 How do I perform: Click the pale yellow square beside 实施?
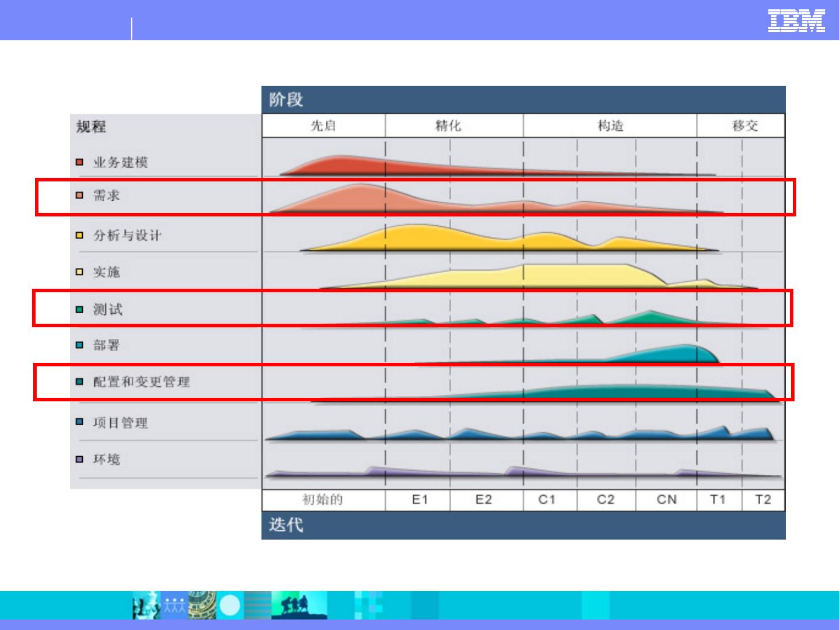coord(80,272)
